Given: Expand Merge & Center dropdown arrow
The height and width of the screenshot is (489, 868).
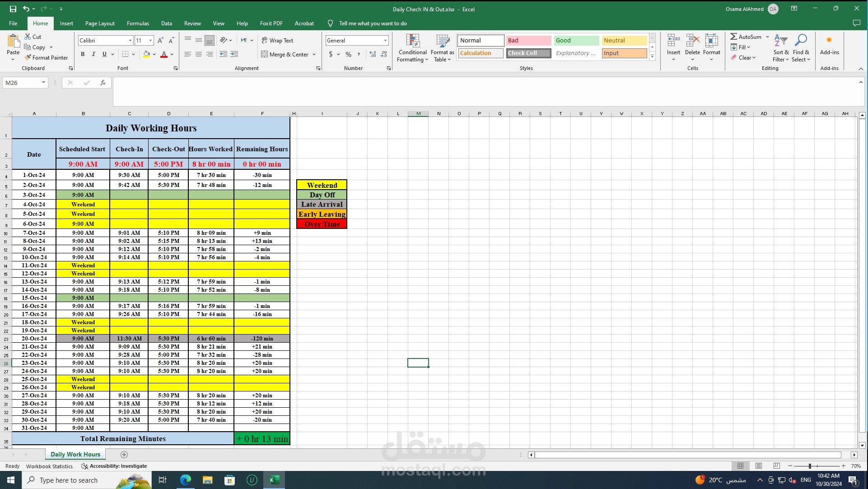Looking at the screenshot, I should [x=314, y=54].
